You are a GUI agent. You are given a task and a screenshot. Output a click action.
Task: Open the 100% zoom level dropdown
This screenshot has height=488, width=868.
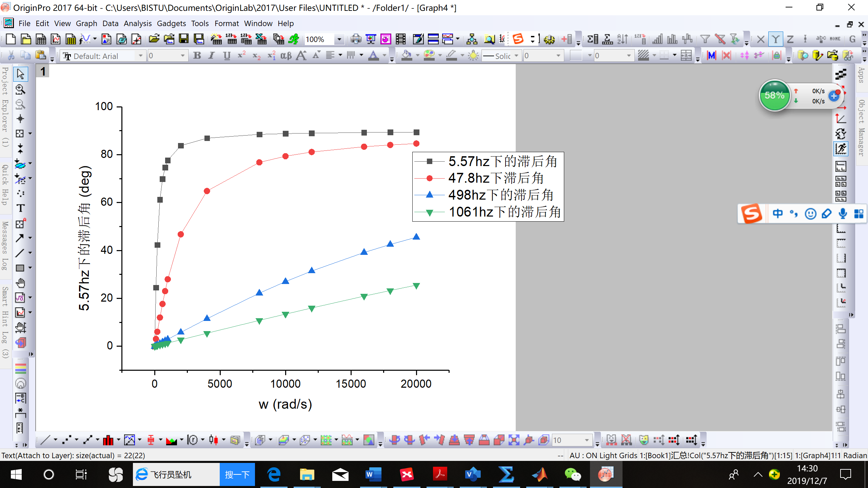click(339, 39)
